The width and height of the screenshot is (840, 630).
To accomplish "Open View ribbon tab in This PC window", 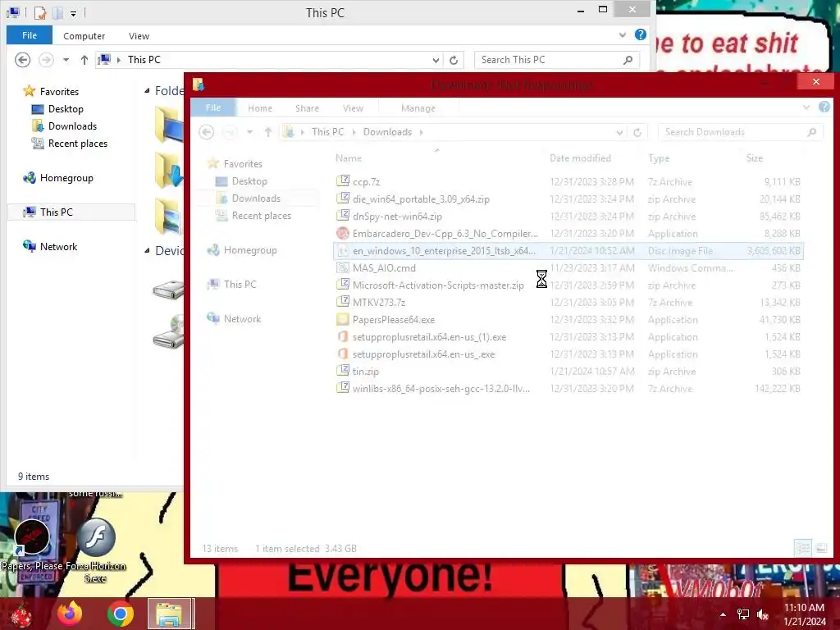I will point(139,36).
